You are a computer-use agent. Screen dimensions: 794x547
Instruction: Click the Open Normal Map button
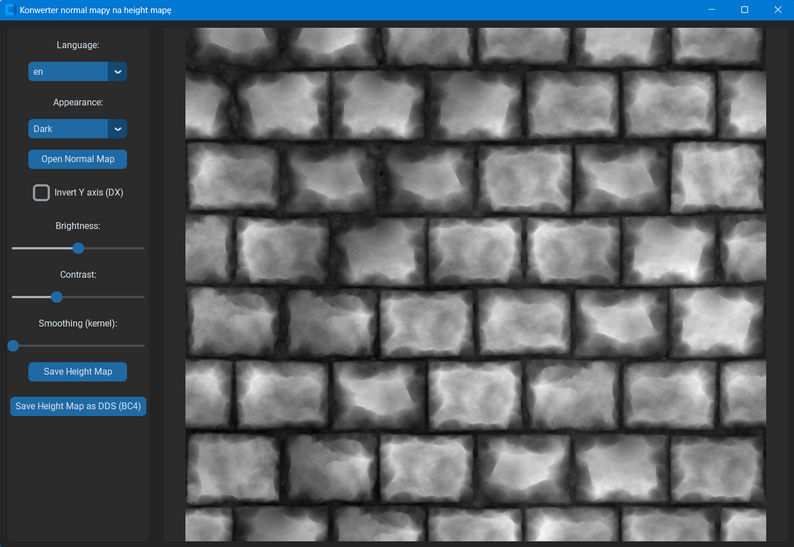coord(77,159)
